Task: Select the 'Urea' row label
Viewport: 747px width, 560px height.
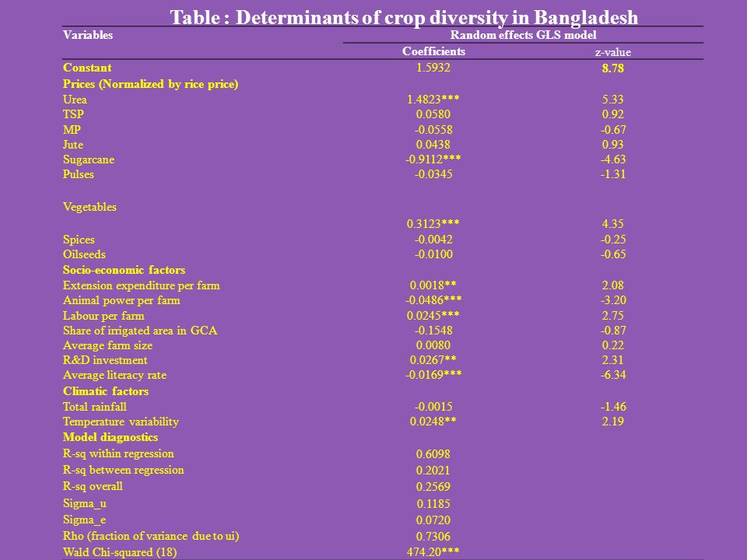Action: (x=75, y=100)
